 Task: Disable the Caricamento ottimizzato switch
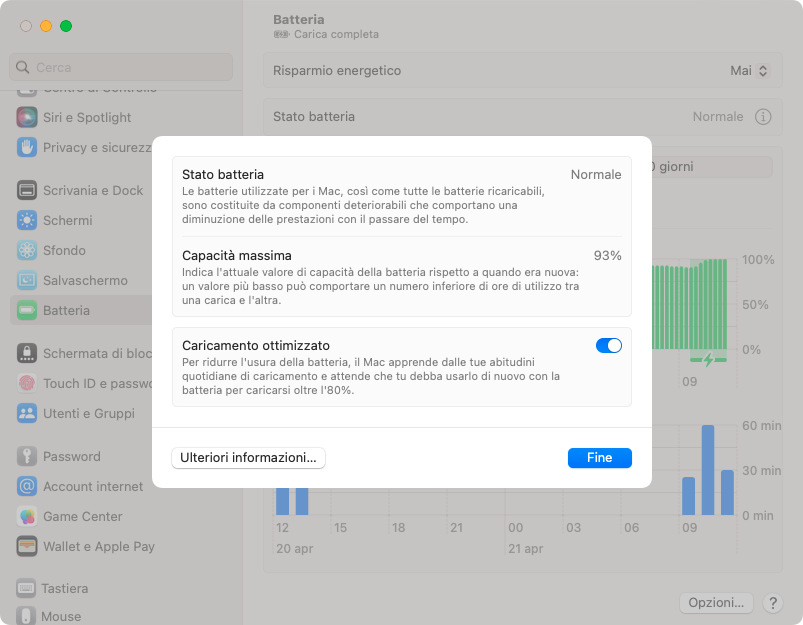click(608, 346)
